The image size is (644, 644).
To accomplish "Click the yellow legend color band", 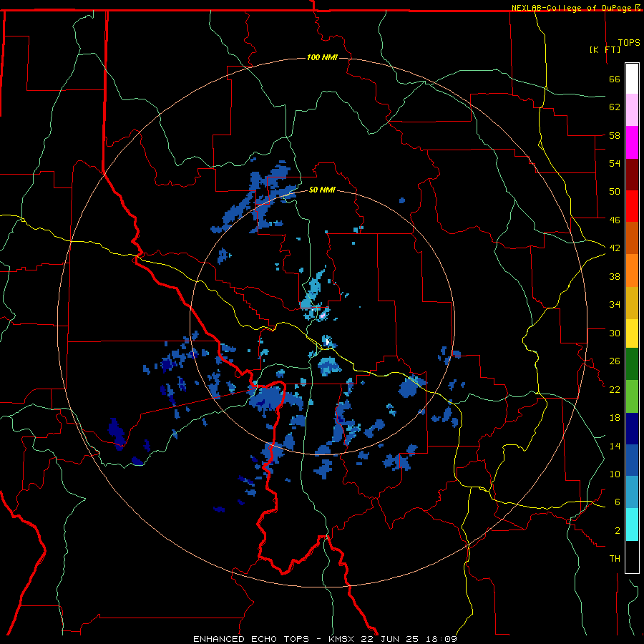I will coord(632,333).
